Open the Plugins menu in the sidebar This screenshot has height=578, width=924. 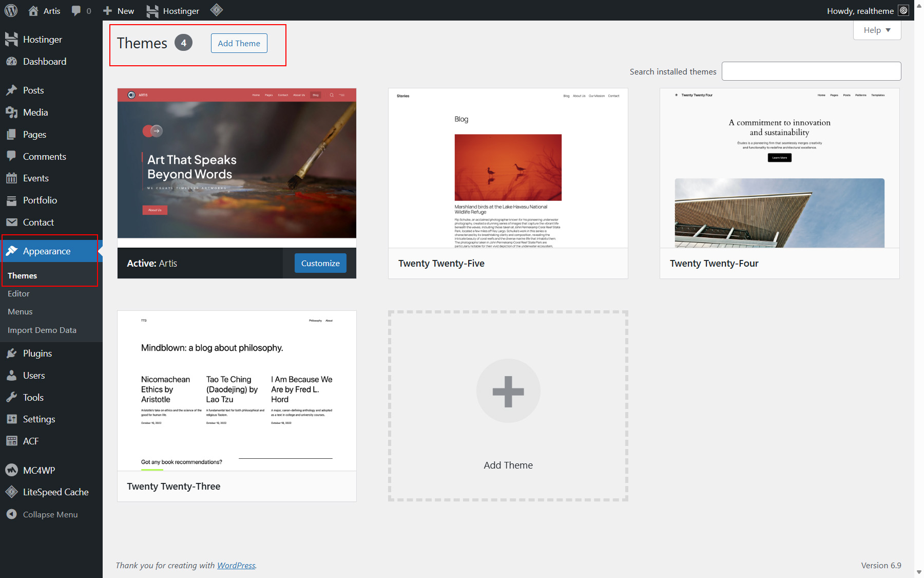tap(37, 353)
